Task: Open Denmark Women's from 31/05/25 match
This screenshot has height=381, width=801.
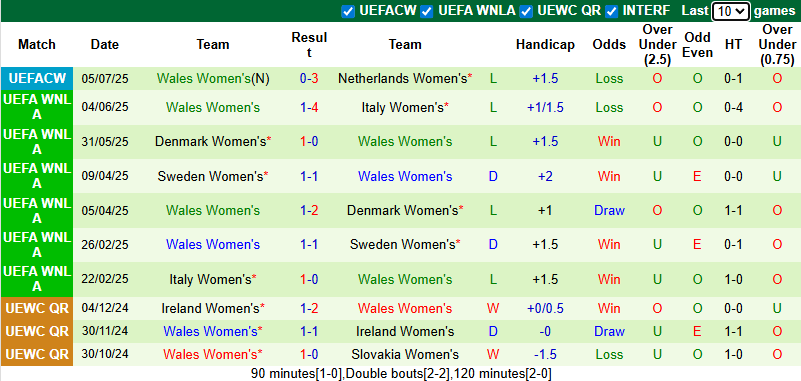Action: click(210, 141)
